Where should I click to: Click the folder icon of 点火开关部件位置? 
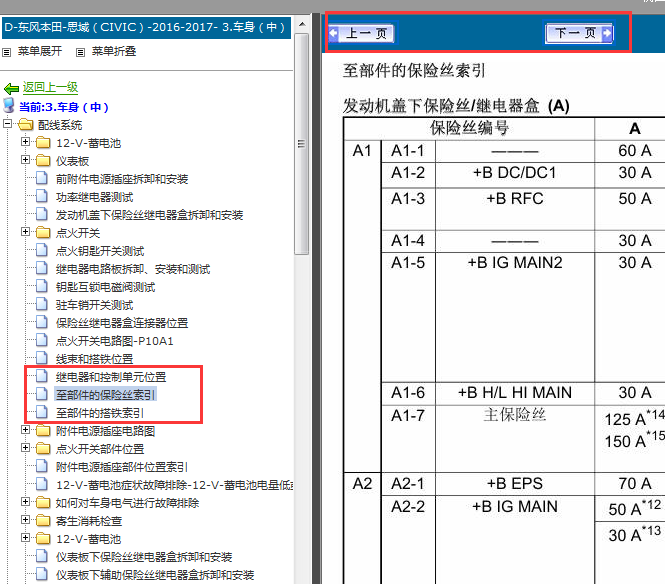pyautogui.click(x=43, y=448)
